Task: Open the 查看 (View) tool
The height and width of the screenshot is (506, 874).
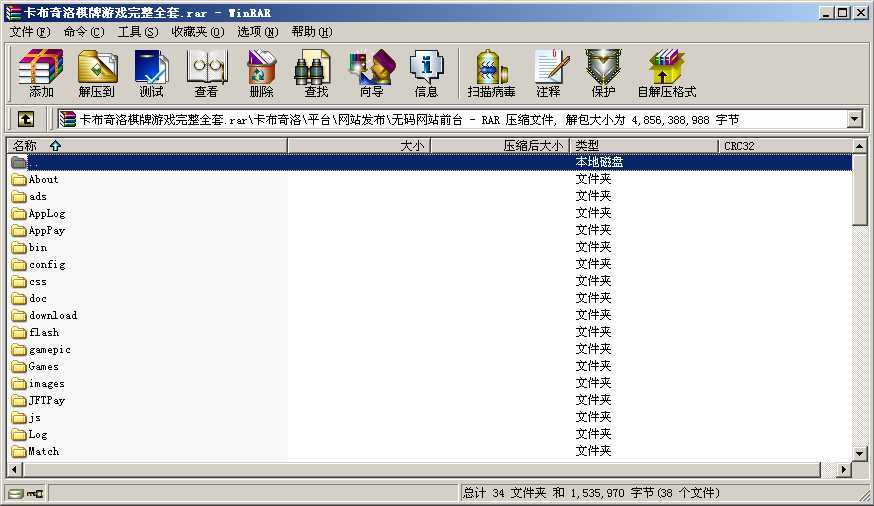Action: pos(206,73)
